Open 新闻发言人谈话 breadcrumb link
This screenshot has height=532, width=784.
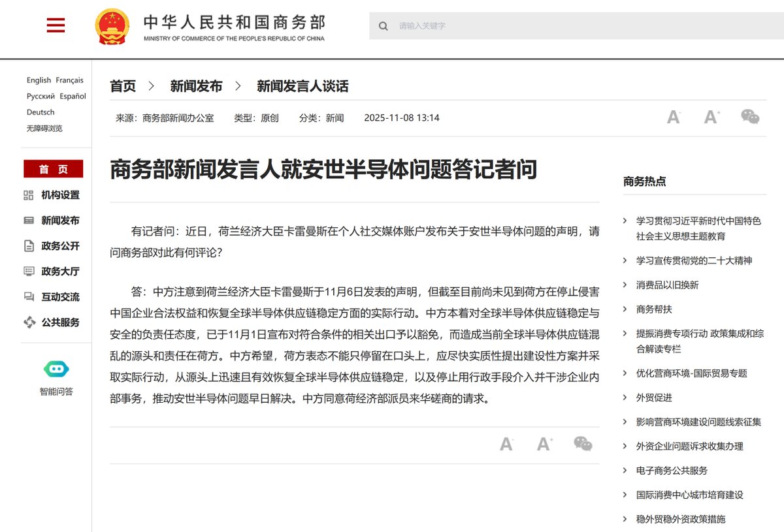point(302,86)
